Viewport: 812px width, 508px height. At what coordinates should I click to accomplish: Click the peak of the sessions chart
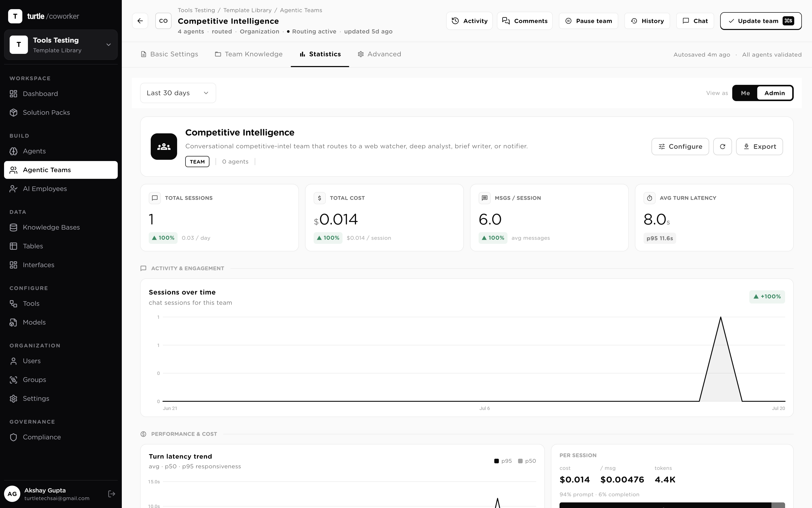tap(721, 317)
